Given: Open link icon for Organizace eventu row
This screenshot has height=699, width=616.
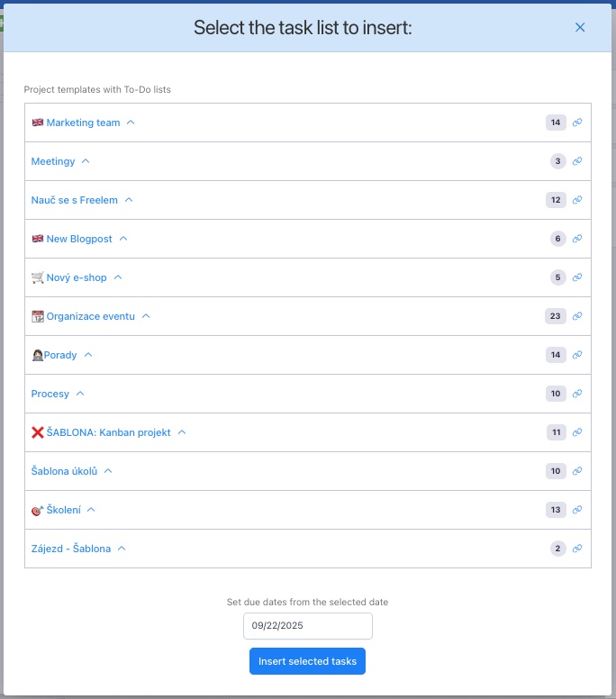Looking at the screenshot, I should (577, 316).
